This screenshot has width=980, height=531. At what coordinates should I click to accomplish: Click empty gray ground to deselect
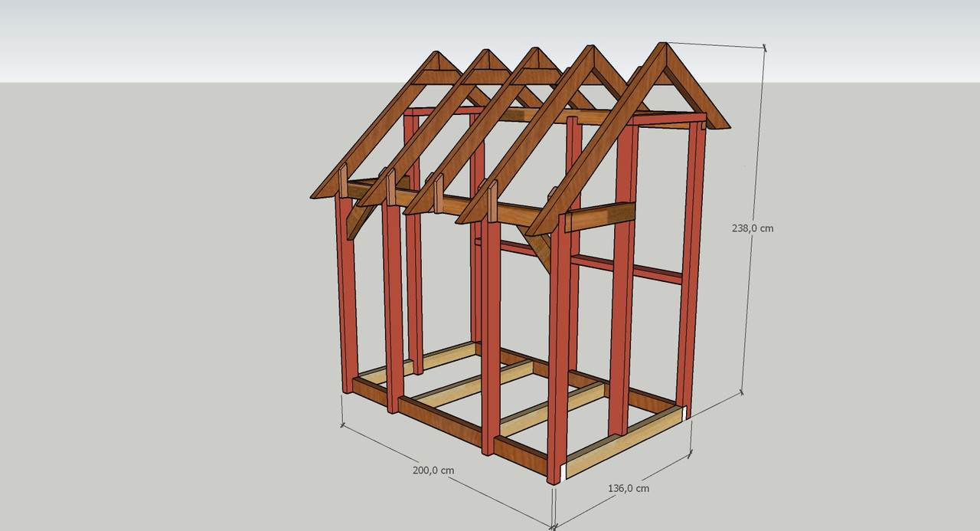pyautogui.click(x=153, y=345)
